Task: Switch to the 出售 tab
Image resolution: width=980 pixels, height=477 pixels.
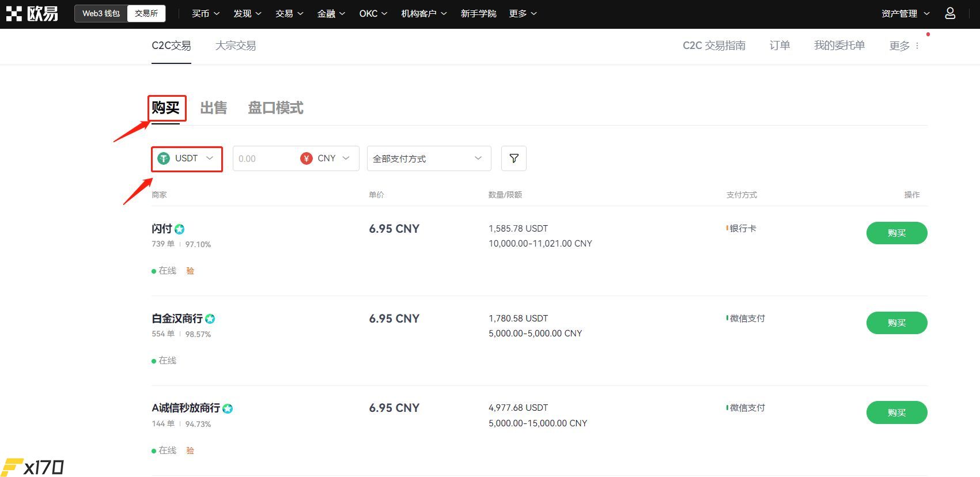Action: click(x=214, y=108)
